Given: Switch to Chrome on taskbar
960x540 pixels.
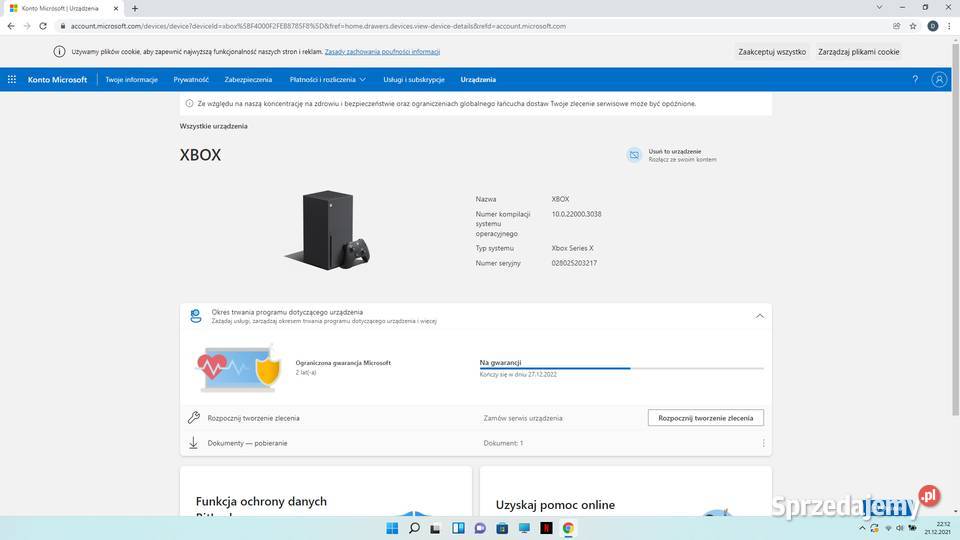Looking at the screenshot, I should pyautogui.click(x=568, y=528).
